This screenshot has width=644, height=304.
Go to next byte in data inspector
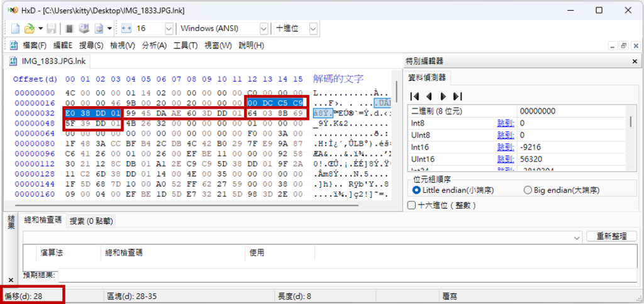tap(443, 96)
